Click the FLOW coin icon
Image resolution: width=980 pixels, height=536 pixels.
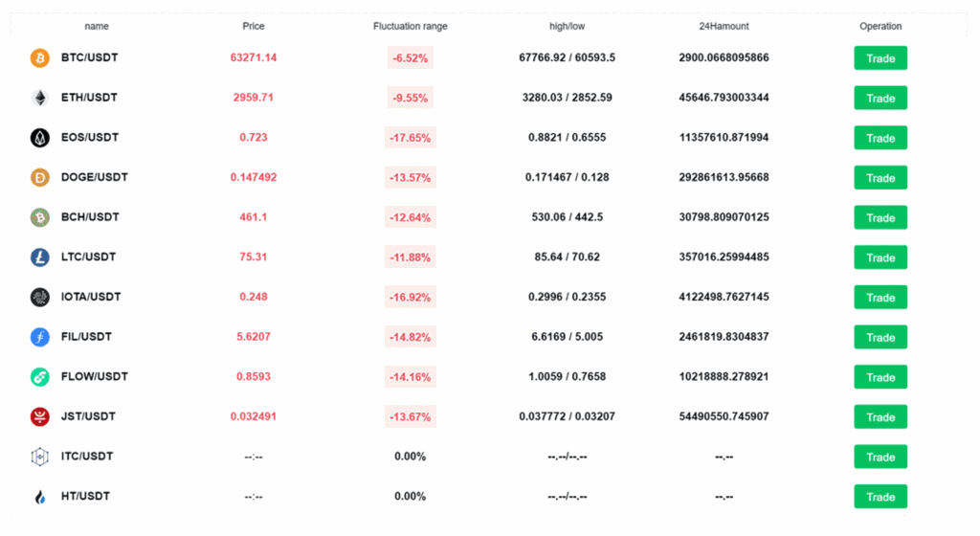pos(39,377)
